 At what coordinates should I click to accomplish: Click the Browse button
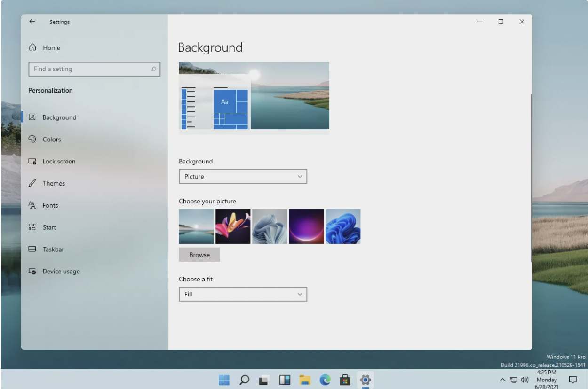199,255
